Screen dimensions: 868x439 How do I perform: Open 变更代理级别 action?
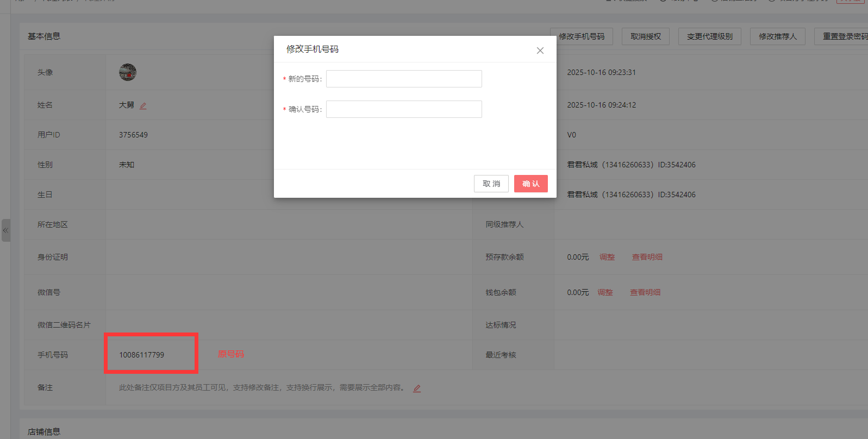(x=709, y=36)
